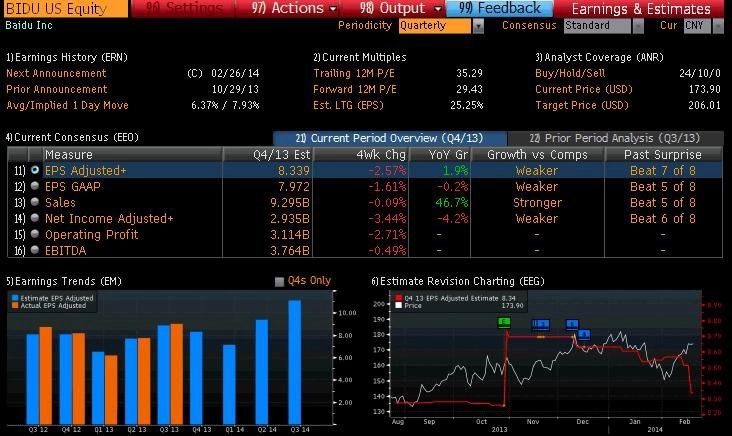Click the green event marker on revision chart
The width and height of the screenshot is (732, 436).
(x=504, y=322)
